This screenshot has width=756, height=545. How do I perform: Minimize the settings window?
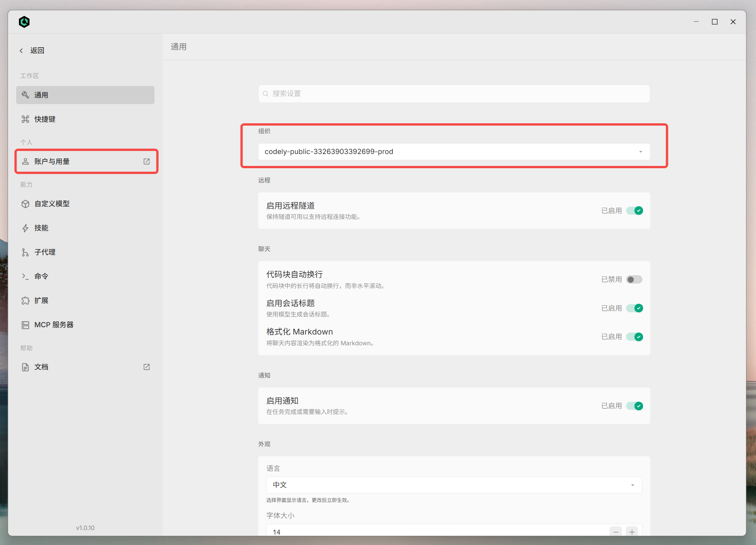(696, 22)
